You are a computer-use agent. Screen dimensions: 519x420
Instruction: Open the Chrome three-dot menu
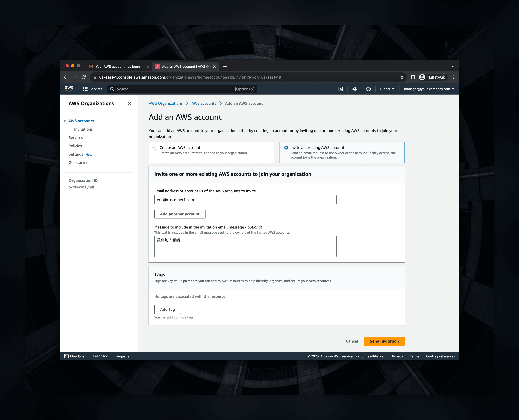453,77
